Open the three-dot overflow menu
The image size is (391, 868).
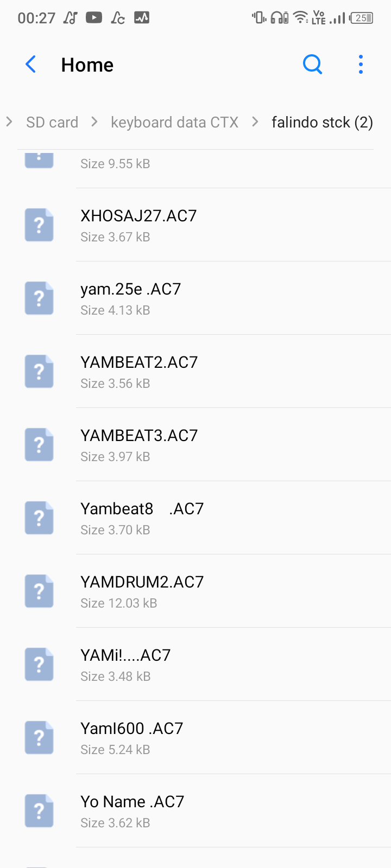361,65
